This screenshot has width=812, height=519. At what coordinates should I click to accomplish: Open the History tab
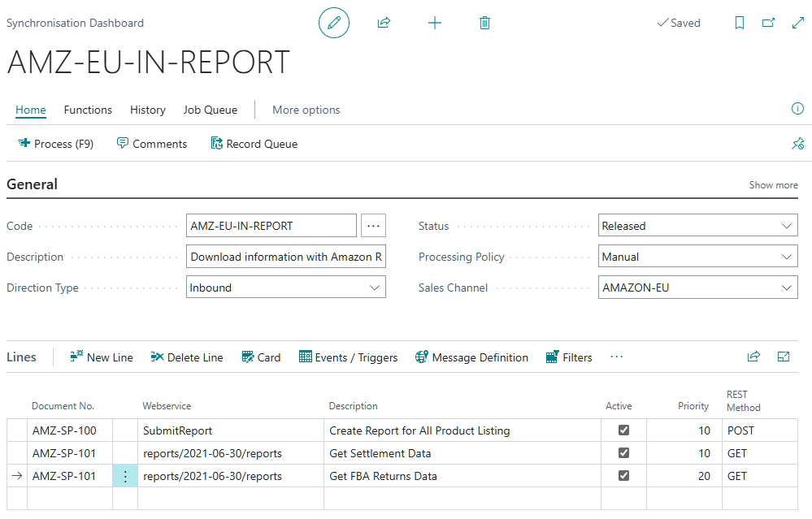148,110
